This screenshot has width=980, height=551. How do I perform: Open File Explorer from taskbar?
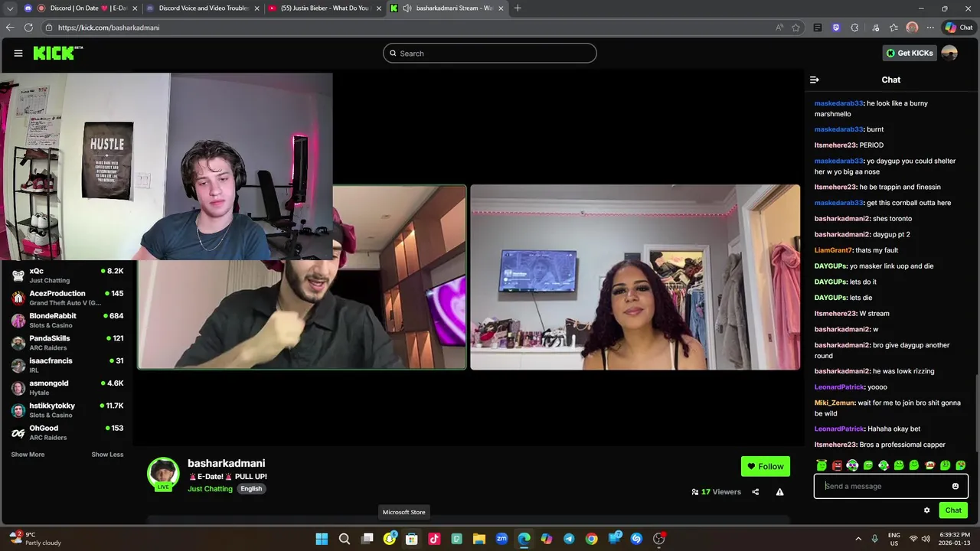[479, 539]
